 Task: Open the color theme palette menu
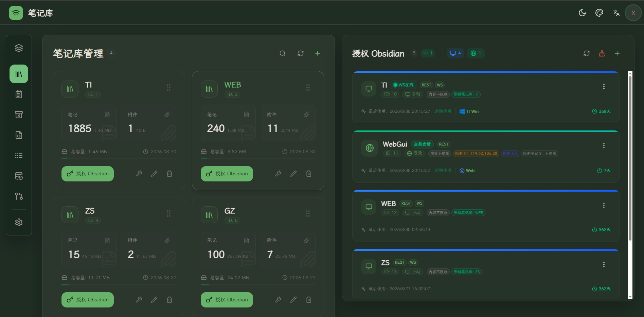(x=599, y=13)
